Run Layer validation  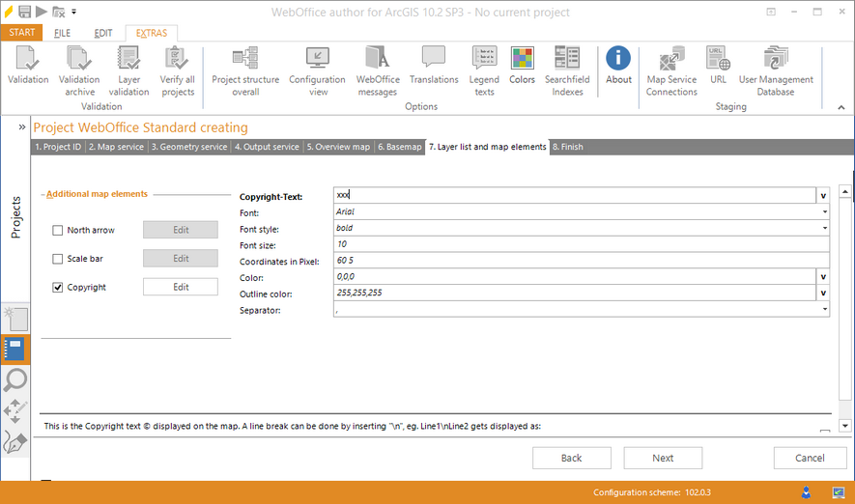point(128,71)
